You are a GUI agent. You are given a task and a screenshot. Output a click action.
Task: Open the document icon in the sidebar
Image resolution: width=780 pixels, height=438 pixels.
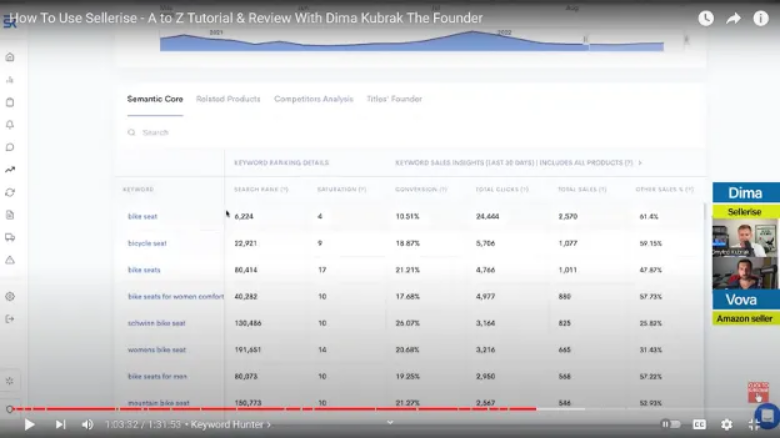10,215
